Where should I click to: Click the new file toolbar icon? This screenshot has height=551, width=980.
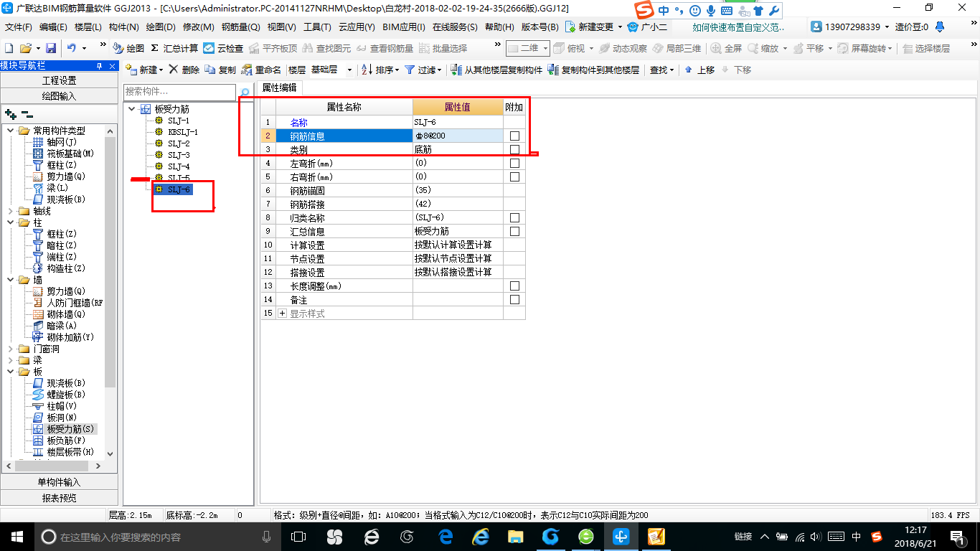click(9, 48)
